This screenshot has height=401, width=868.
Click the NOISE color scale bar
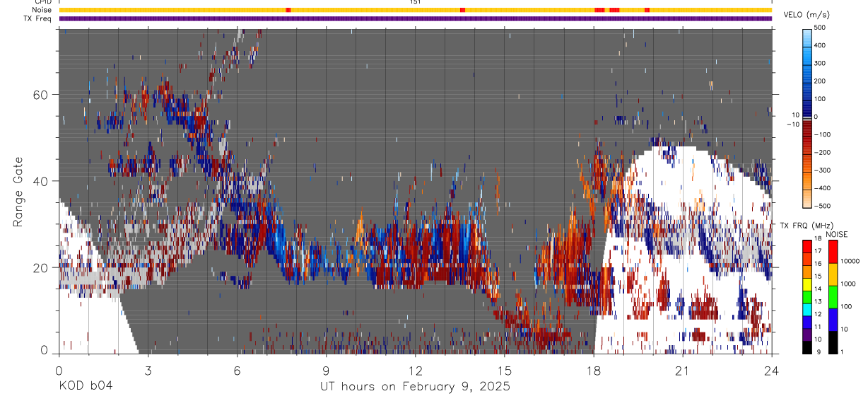point(833,296)
